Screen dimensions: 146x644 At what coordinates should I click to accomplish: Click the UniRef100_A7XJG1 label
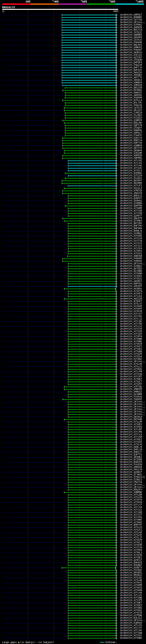(131, 163)
